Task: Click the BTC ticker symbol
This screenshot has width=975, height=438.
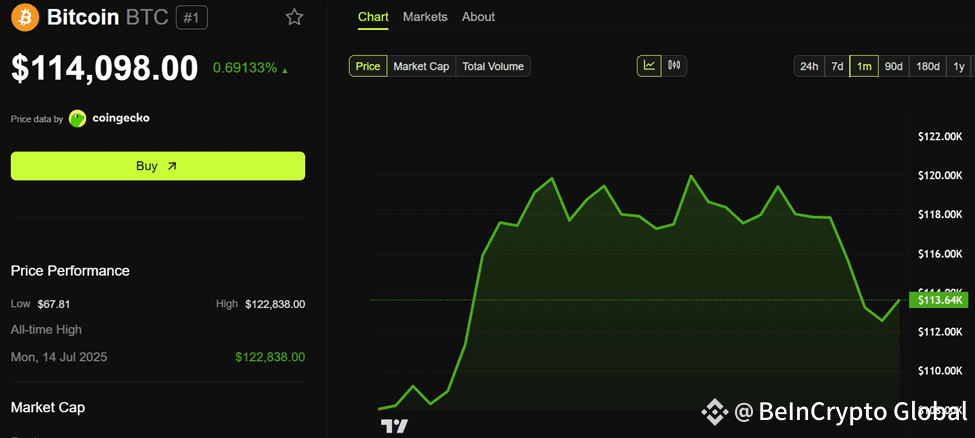Action: (x=147, y=17)
